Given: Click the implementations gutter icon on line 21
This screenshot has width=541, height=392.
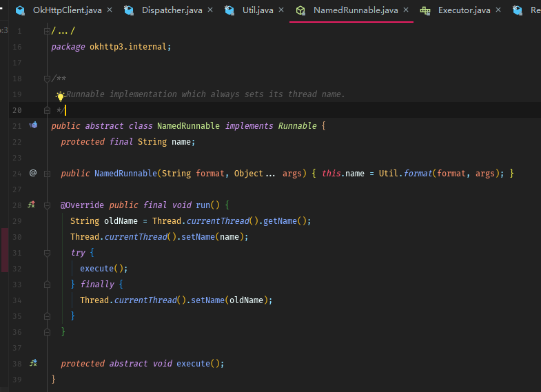Looking at the screenshot, I should pos(32,125).
